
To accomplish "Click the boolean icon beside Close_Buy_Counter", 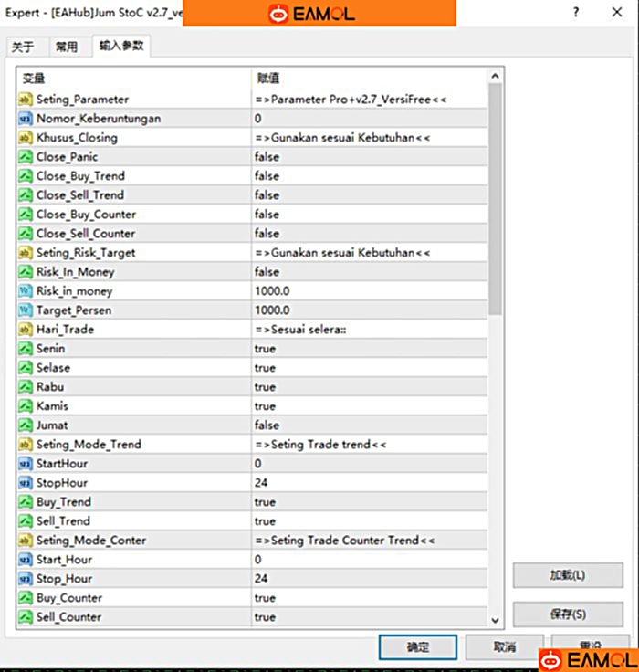I will (26, 215).
